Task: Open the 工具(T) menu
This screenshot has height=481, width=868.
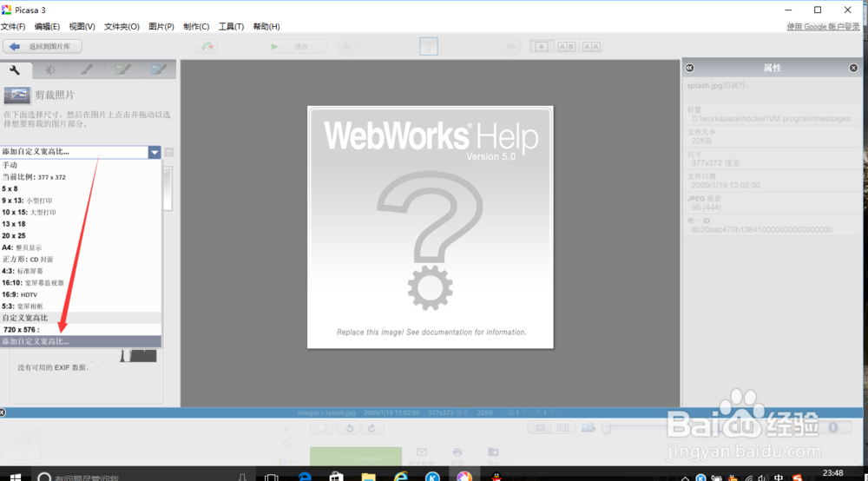Action: pos(231,27)
